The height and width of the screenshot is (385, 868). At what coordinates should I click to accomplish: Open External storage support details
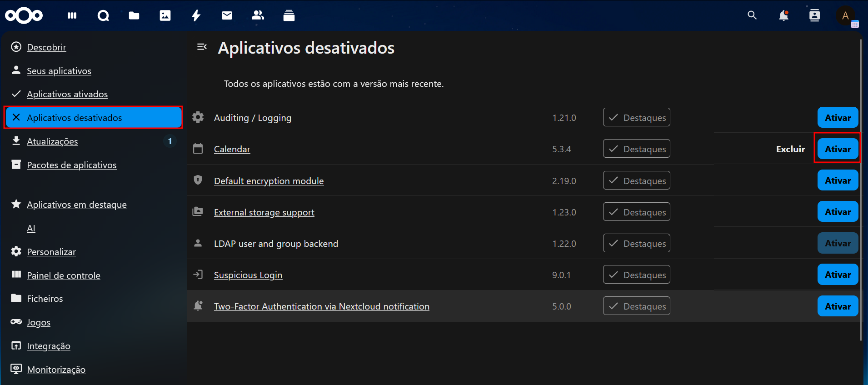[x=264, y=212]
